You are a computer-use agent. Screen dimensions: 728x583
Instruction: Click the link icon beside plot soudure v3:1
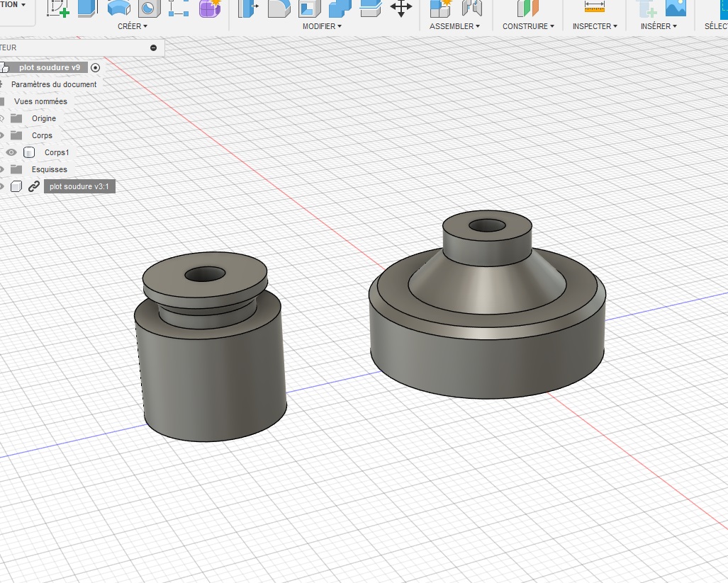click(x=34, y=186)
